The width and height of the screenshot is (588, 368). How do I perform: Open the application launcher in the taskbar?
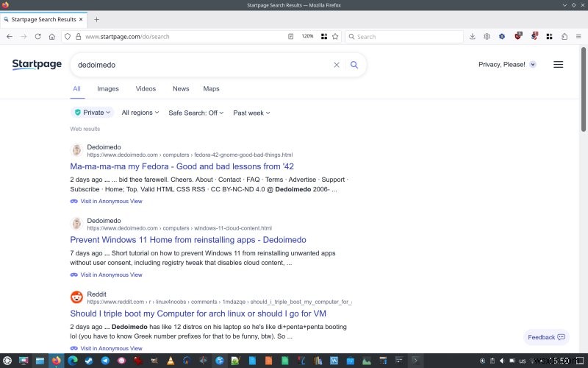[7, 361]
